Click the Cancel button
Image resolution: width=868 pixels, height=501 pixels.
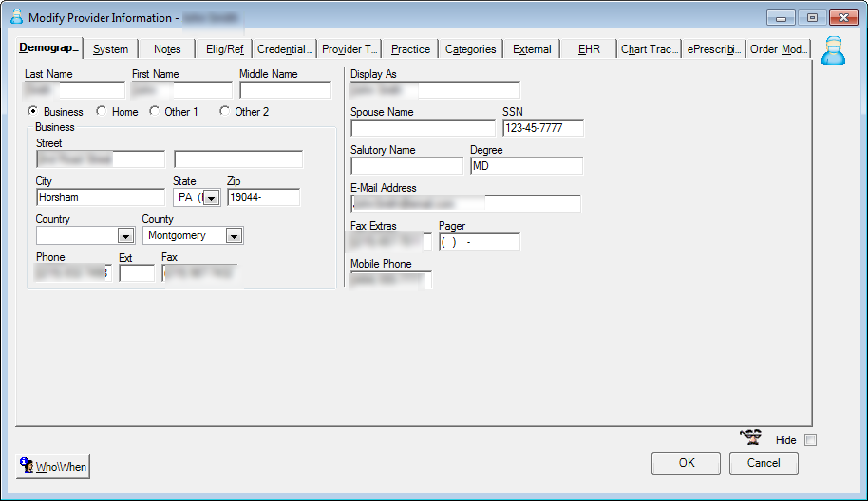point(764,463)
